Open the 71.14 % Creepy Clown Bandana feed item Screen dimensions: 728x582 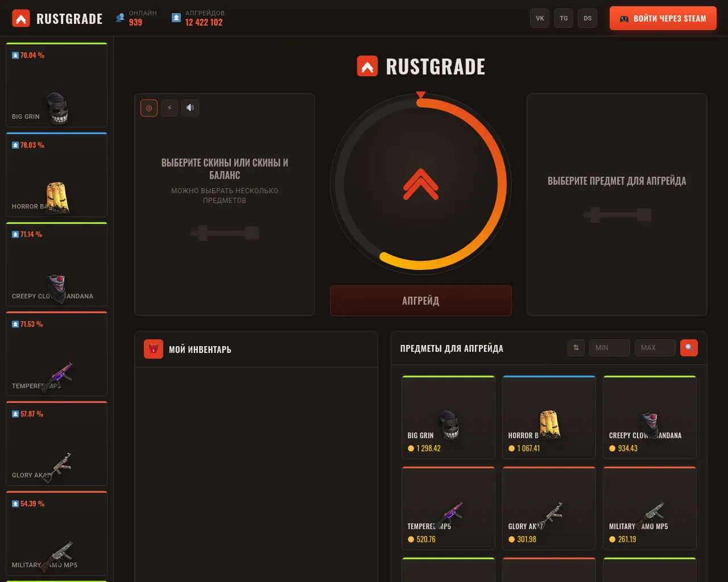[x=56, y=264]
